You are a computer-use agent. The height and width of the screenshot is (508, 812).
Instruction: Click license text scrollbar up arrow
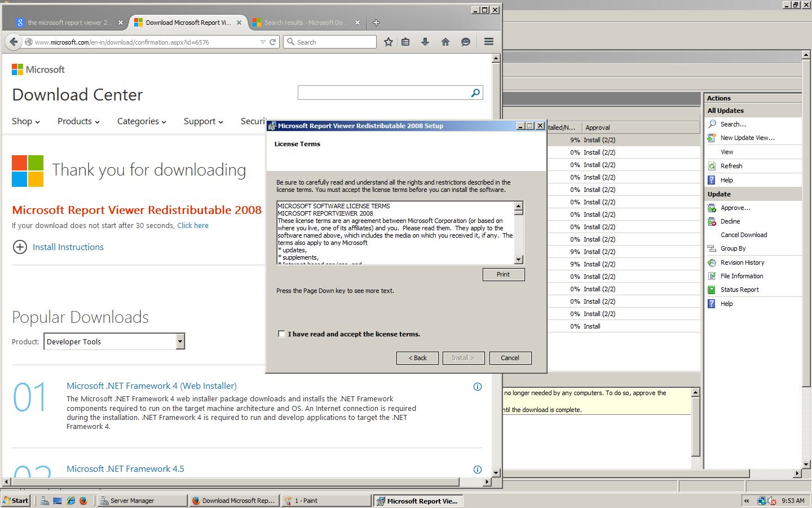(519, 205)
